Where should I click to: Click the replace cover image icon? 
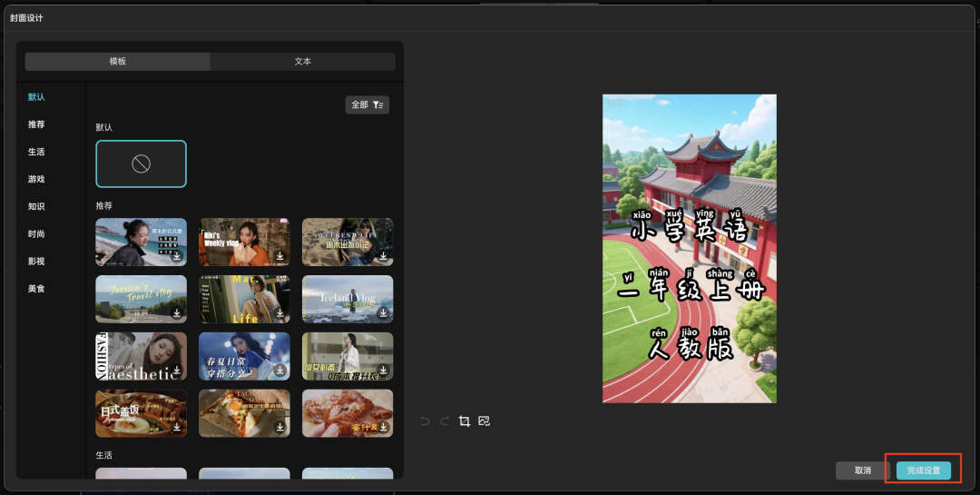(x=484, y=421)
